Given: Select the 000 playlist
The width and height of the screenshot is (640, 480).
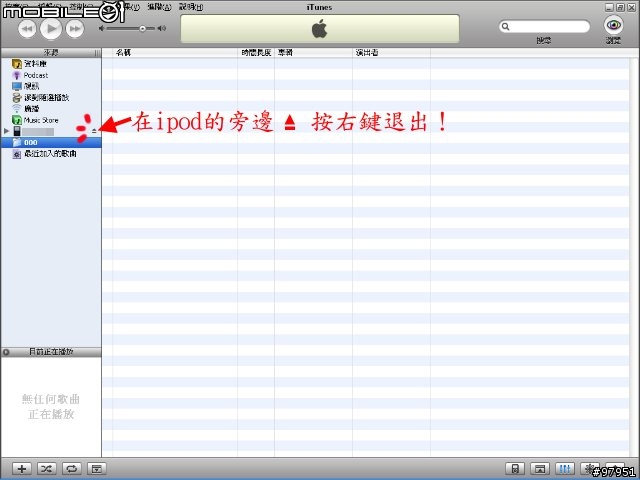Looking at the screenshot, I should [x=51, y=142].
